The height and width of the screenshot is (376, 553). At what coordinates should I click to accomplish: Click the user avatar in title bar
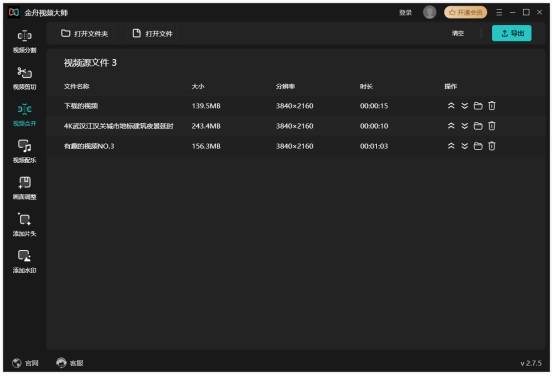(x=429, y=12)
